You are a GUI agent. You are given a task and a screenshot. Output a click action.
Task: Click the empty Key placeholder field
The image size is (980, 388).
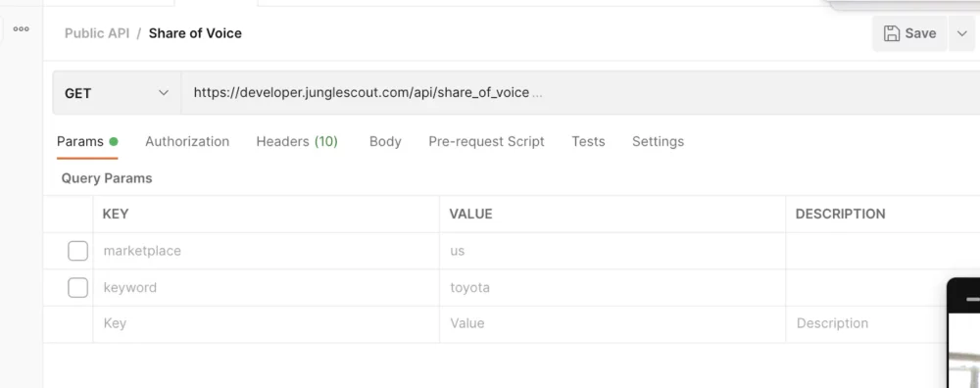click(x=267, y=323)
